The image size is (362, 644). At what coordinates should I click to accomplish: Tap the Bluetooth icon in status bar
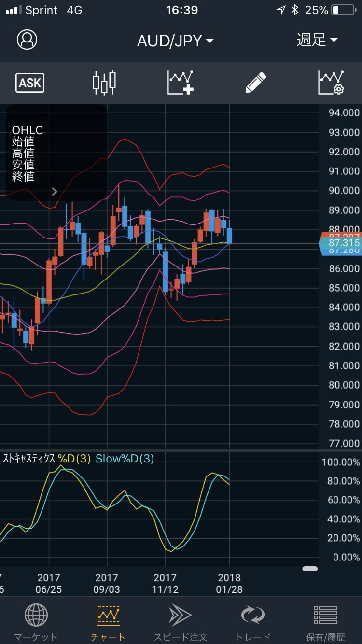pyautogui.click(x=295, y=10)
